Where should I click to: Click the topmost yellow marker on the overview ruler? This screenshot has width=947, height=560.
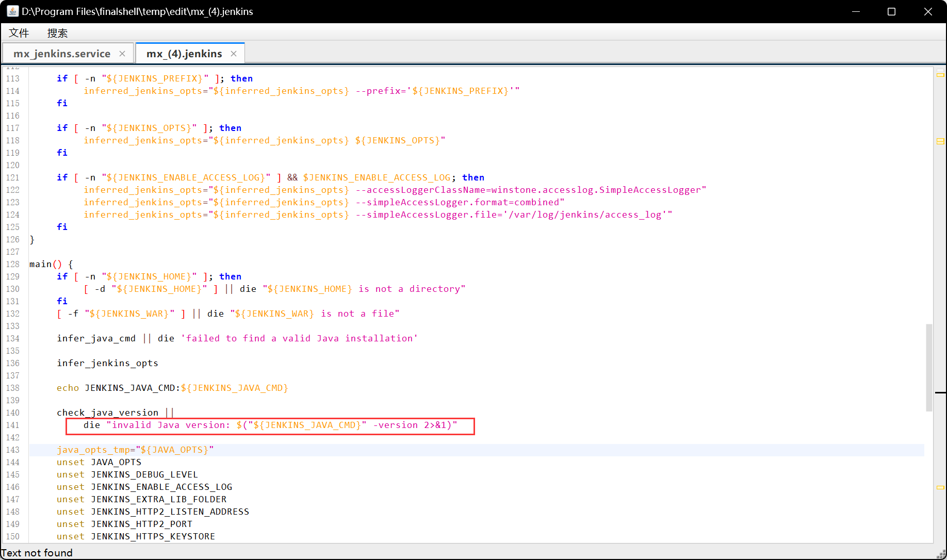(x=940, y=75)
